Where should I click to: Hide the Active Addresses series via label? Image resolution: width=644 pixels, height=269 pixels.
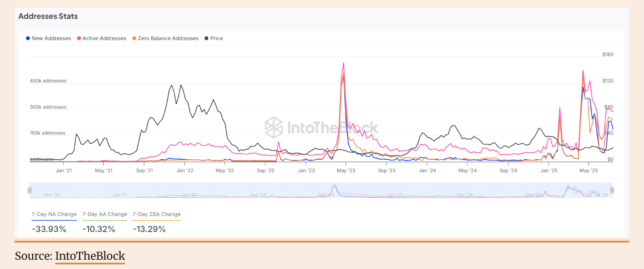[x=104, y=38]
